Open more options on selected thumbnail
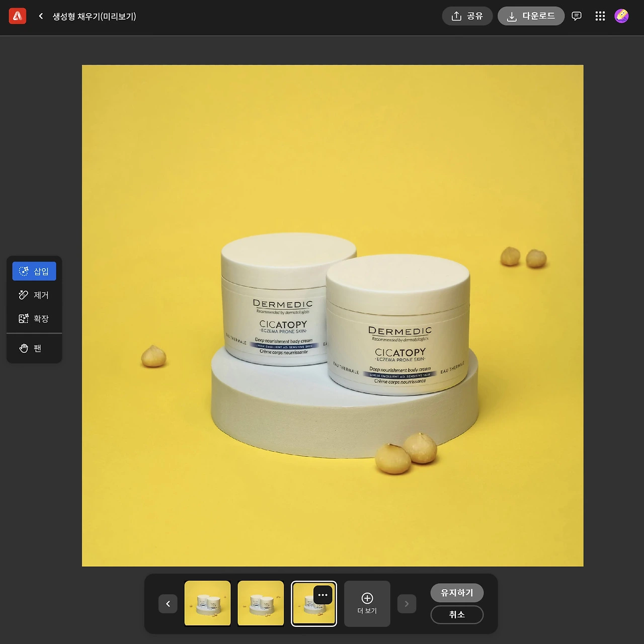Viewport: 644px width, 644px height. pyautogui.click(x=323, y=595)
